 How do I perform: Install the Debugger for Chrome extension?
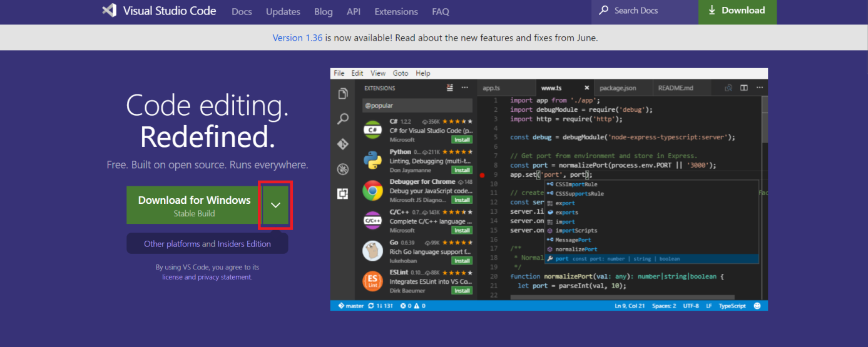[462, 200]
